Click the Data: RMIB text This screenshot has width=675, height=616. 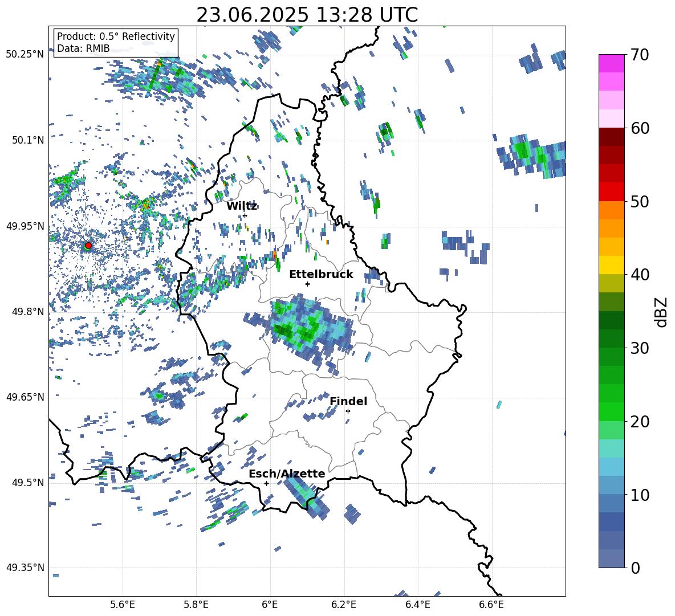click(x=83, y=48)
